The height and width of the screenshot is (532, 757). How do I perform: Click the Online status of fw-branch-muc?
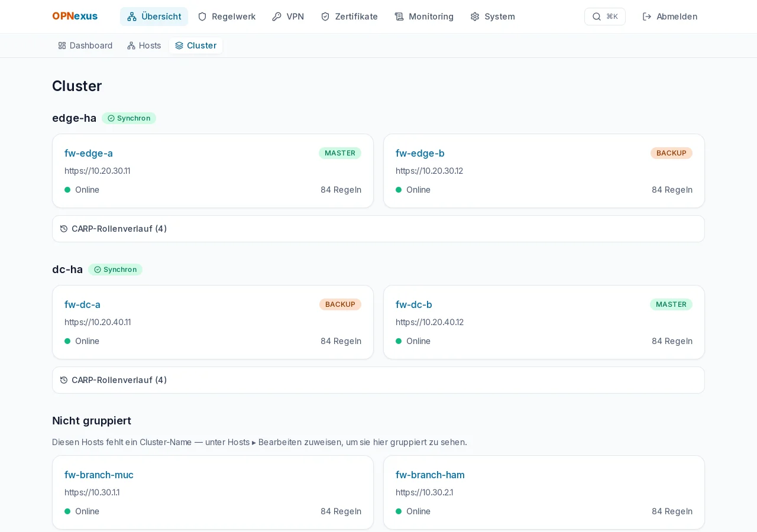[x=82, y=511]
